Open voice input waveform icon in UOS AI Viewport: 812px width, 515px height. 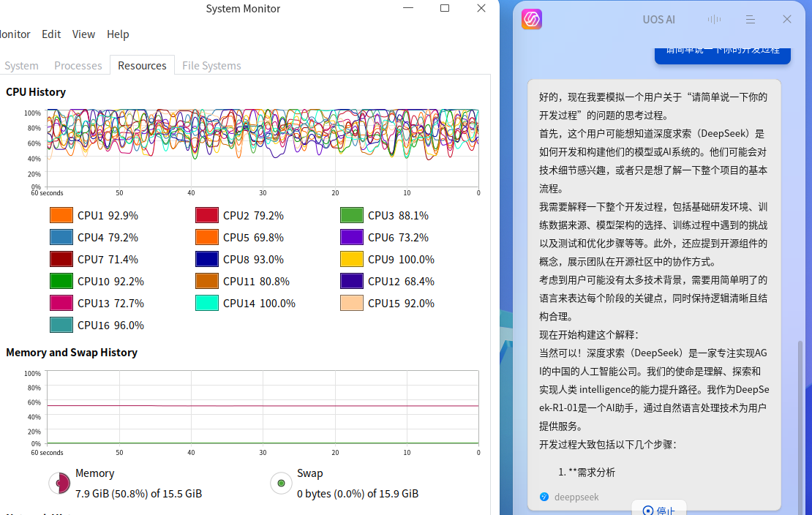[x=714, y=19]
